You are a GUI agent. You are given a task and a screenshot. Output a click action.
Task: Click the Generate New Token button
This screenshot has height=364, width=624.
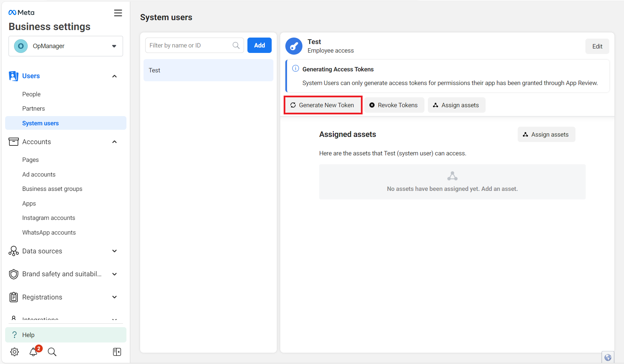tap(323, 105)
